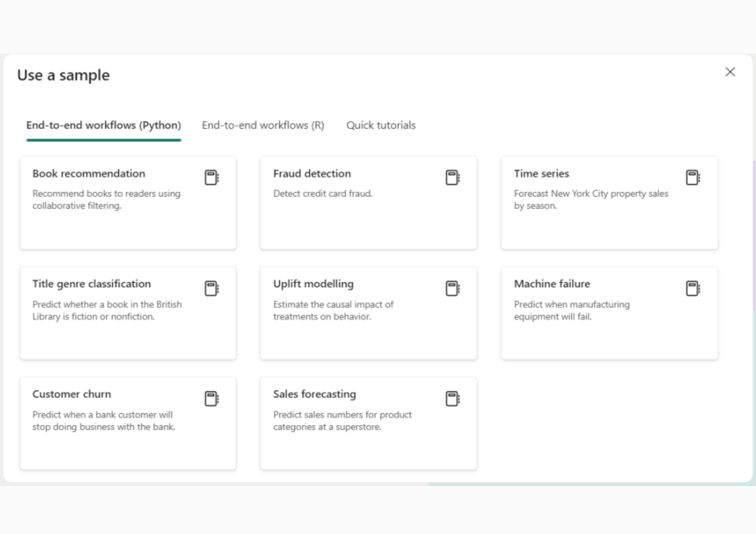Click 'Predict when a bank customer will stop' text
This screenshot has width=756, height=534.
(104, 421)
